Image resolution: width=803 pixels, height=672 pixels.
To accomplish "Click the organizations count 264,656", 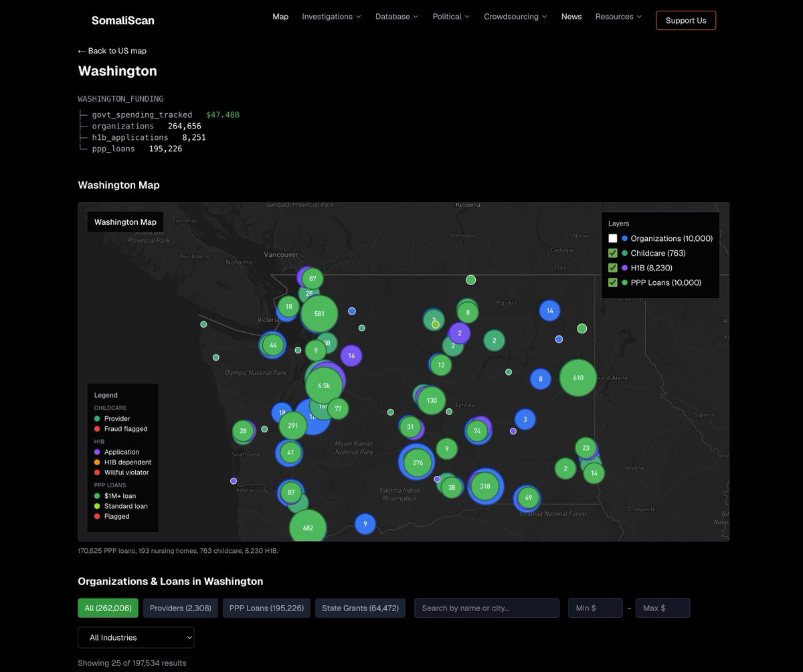I will 184,126.
